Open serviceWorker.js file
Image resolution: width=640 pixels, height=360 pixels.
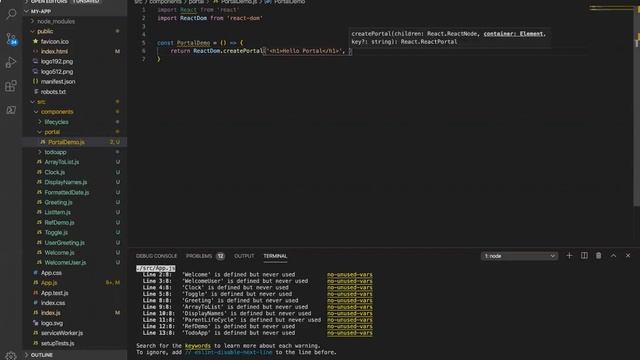[x=62, y=333]
